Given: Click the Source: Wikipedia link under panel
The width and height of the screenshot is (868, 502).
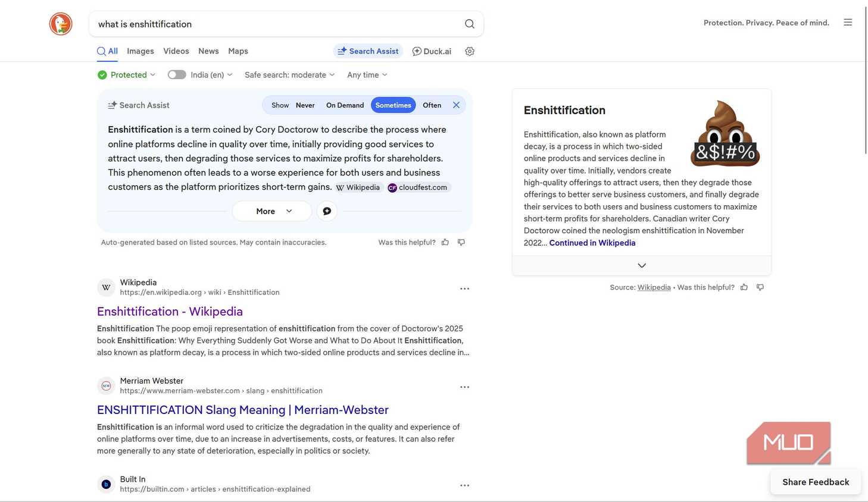Looking at the screenshot, I should click(654, 287).
